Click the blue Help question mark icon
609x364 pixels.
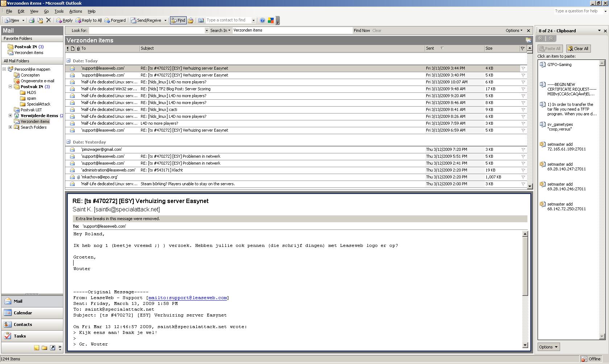262,20
